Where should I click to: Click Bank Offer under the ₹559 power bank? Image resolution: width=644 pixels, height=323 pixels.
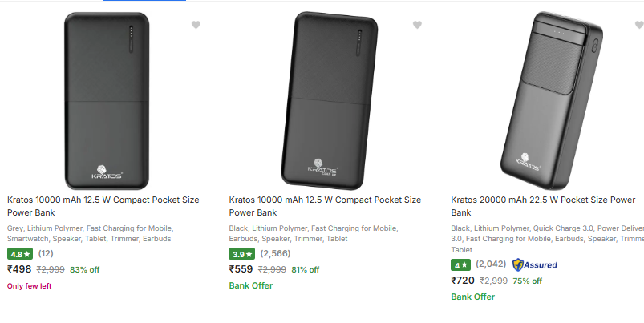click(x=251, y=285)
